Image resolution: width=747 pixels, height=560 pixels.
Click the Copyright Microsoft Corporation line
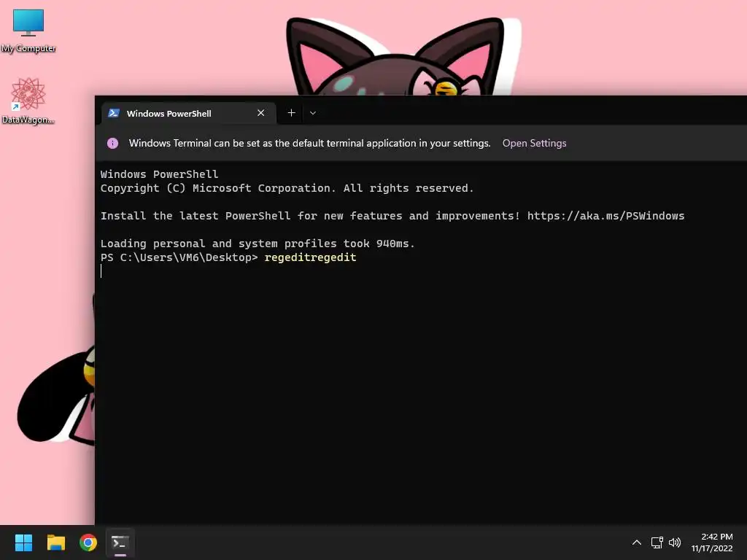[287, 188]
